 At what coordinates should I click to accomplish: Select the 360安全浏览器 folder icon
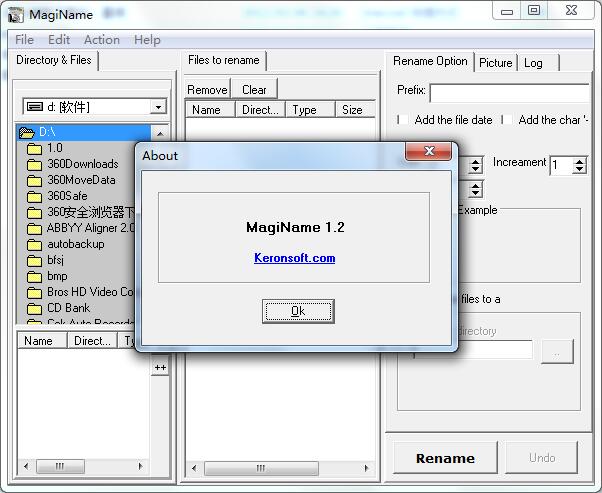pyautogui.click(x=34, y=213)
